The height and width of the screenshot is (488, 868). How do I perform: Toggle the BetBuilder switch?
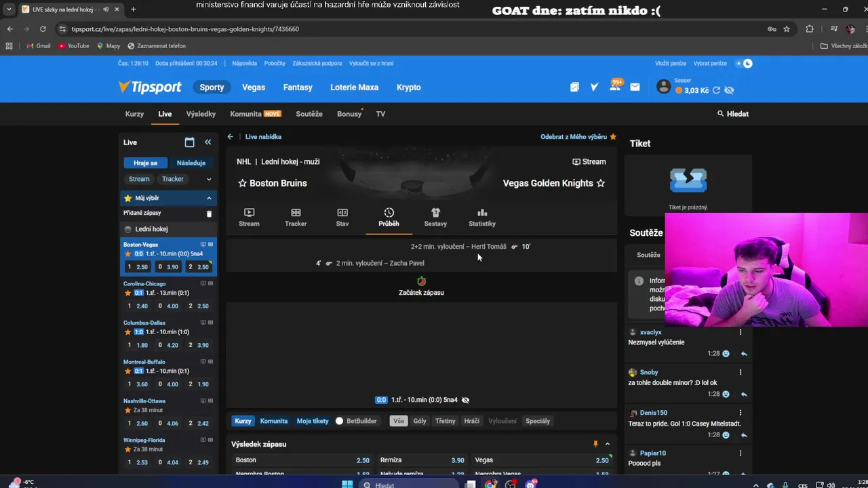click(340, 421)
